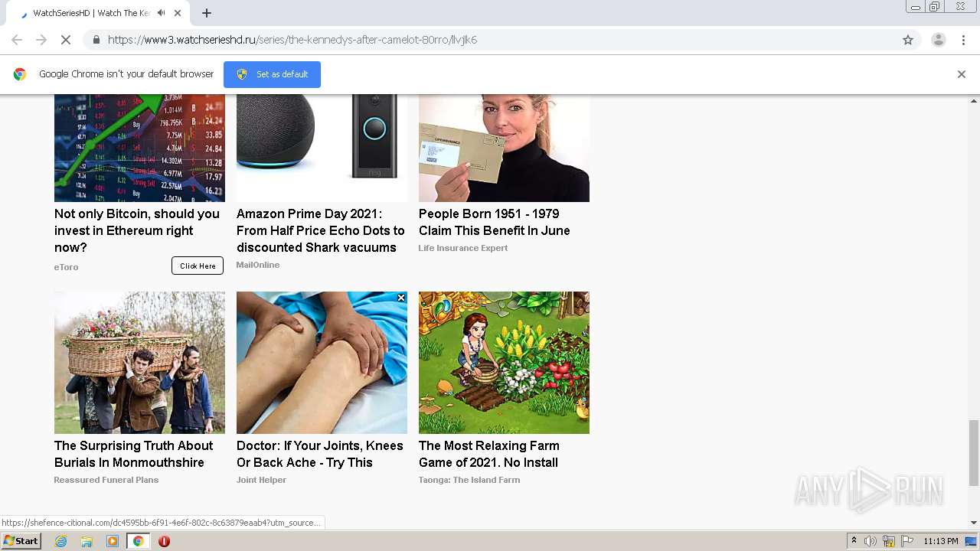Open Action Center flag icon
The image size is (980, 551).
(x=907, y=541)
